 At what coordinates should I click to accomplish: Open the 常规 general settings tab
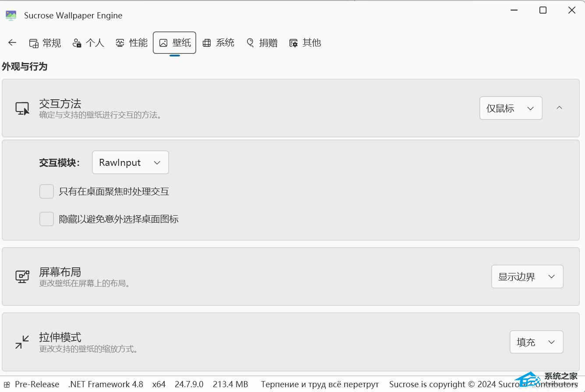pos(45,43)
